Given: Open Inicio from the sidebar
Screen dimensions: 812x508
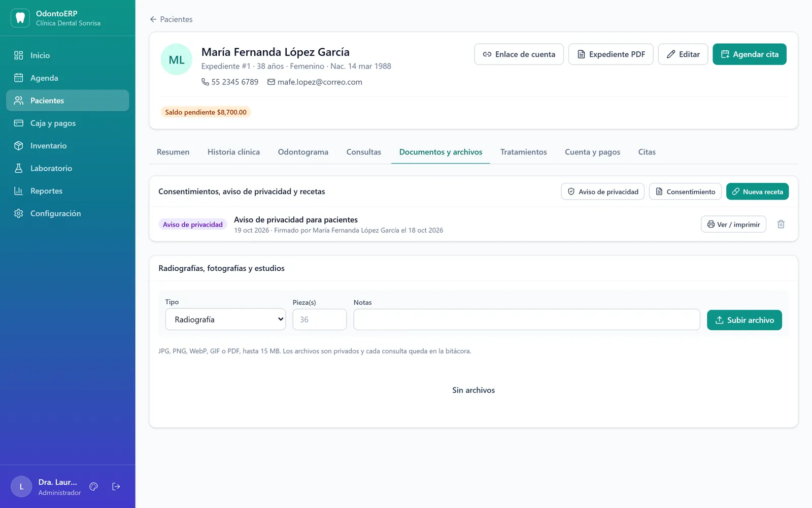Looking at the screenshot, I should (x=67, y=55).
